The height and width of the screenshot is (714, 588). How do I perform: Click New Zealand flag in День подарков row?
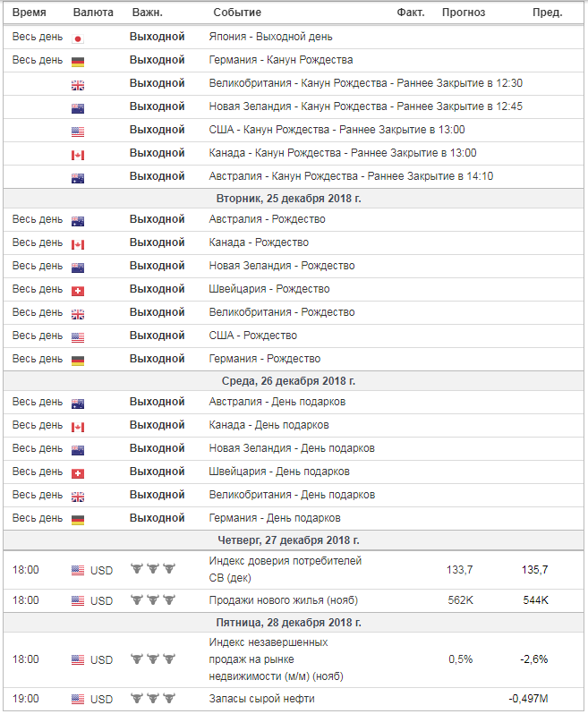point(78,449)
